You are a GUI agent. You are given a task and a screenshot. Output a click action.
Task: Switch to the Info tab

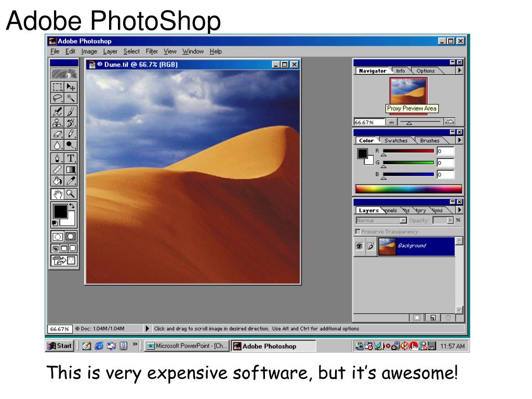tap(401, 71)
